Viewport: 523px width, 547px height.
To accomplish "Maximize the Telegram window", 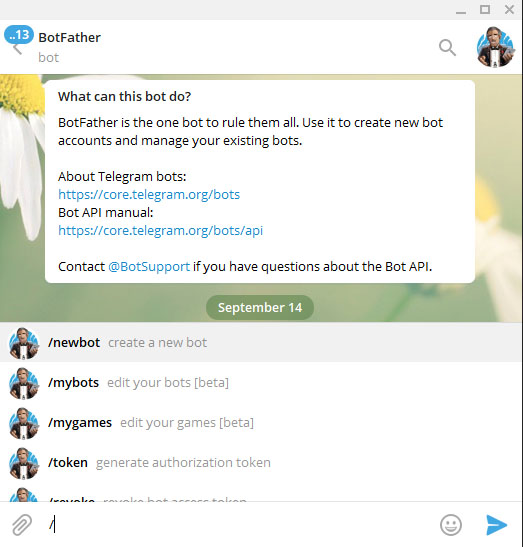I will point(485,9).
